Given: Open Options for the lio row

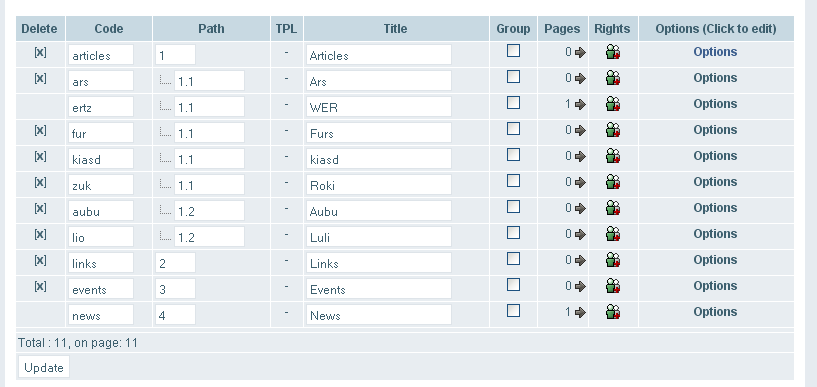Looking at the screenshot, I should pos(715,234).
